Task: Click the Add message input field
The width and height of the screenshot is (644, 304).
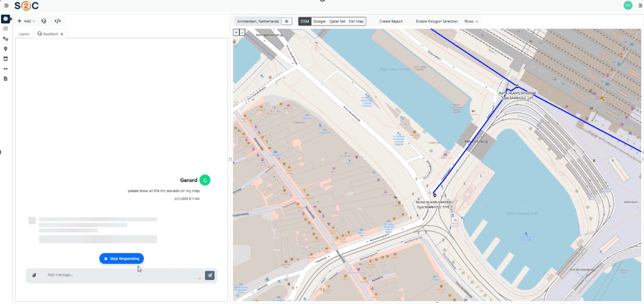Action: [121, 275]
